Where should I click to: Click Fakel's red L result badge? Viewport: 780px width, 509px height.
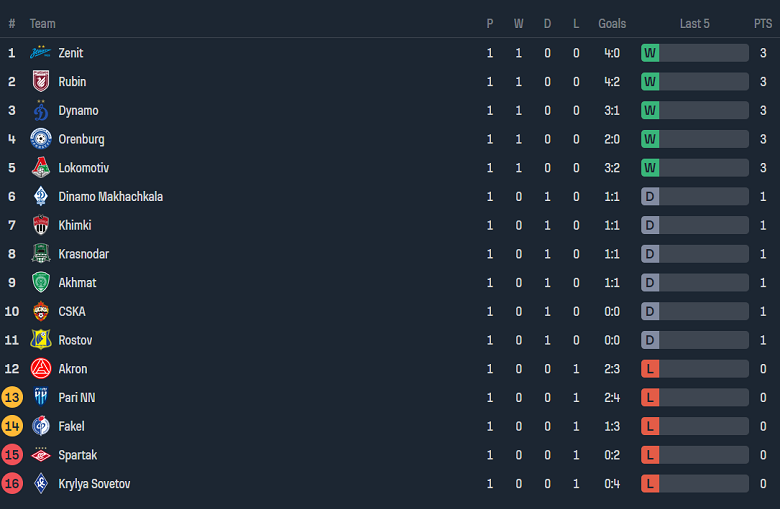pos(650,426)
